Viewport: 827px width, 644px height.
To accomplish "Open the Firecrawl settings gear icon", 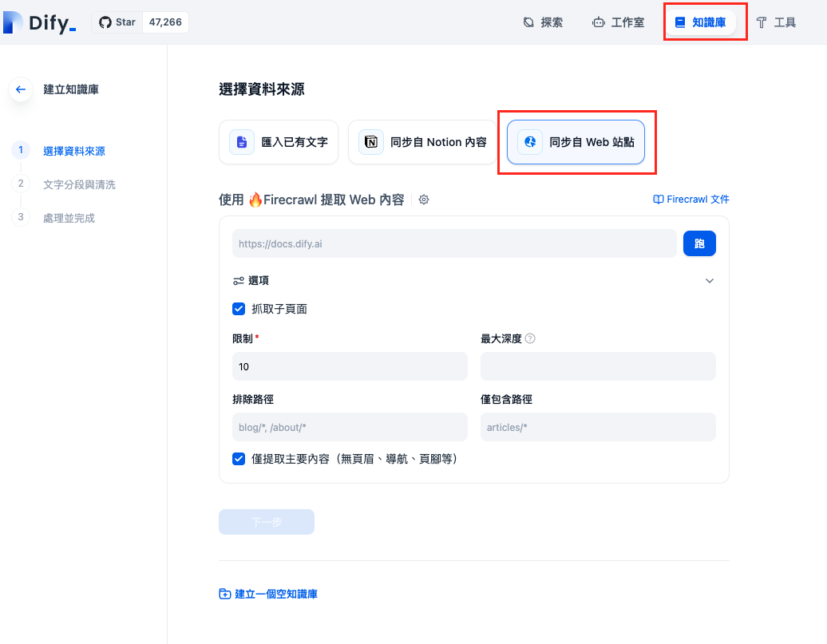I will (x=423, y=200).
